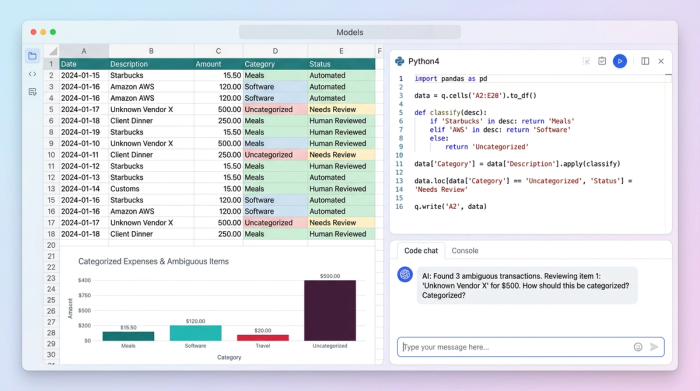Click the Models title bar
Screen dimensions: 700x391
click(350, 32)
